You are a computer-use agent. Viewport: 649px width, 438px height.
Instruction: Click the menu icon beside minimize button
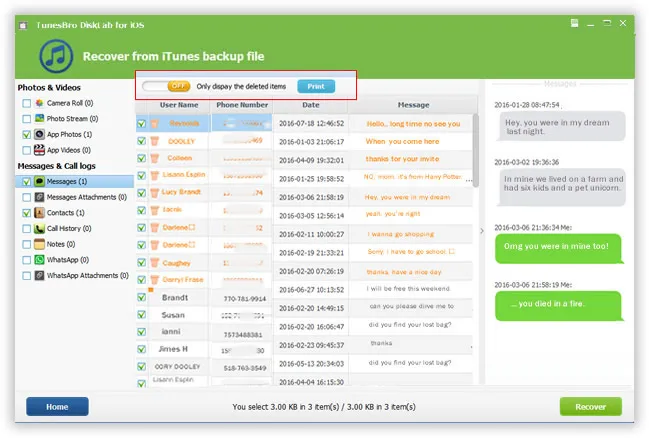574,23
